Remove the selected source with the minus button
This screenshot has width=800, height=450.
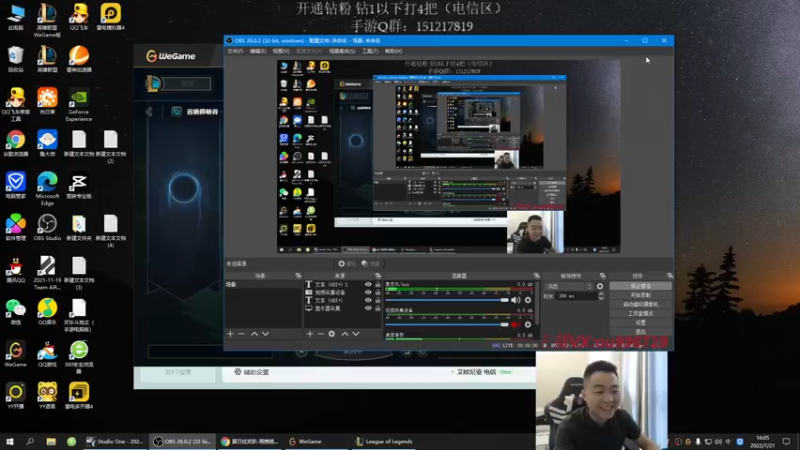coord(320,334)
